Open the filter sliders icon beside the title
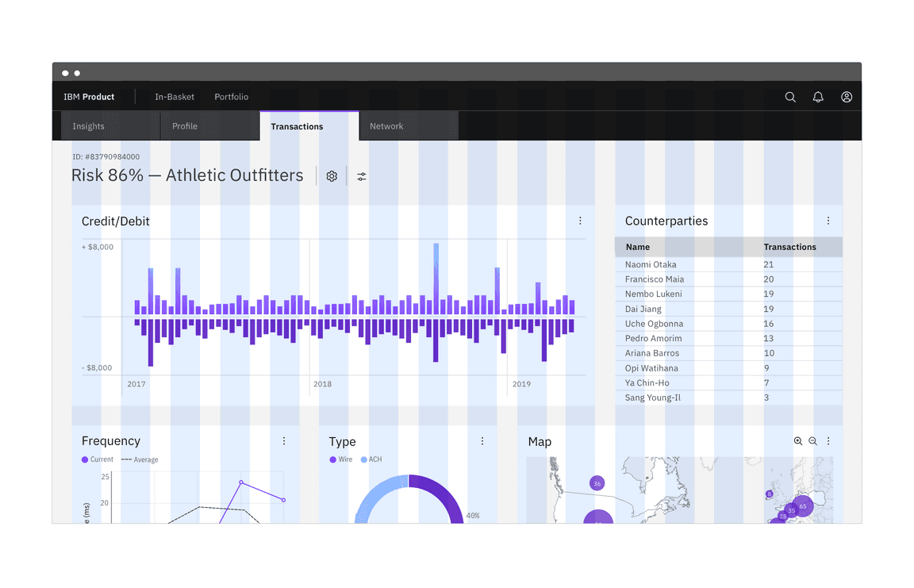Screen dimensions: 914x588 (x=362, y=176)
